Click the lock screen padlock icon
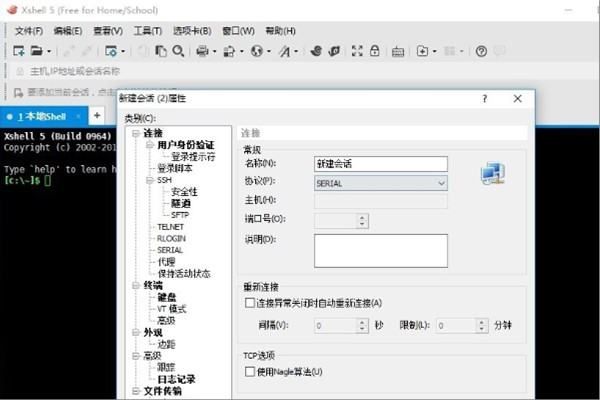 (x=375, y=51)
